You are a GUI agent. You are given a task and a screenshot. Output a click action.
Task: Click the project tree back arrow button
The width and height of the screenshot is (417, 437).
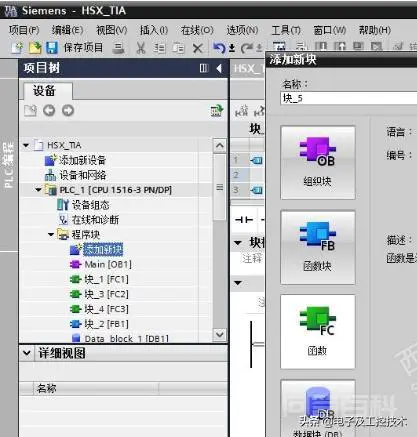pyautogui.click(x=49, y=110)
